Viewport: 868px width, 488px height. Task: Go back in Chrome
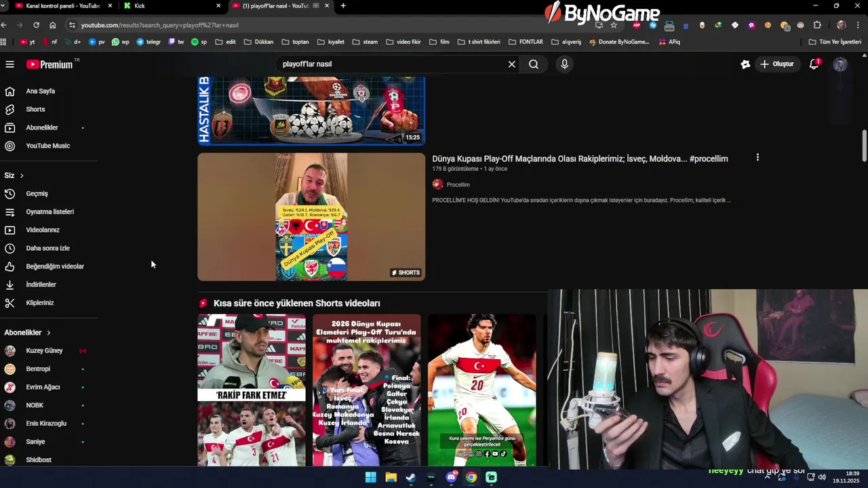4,25
